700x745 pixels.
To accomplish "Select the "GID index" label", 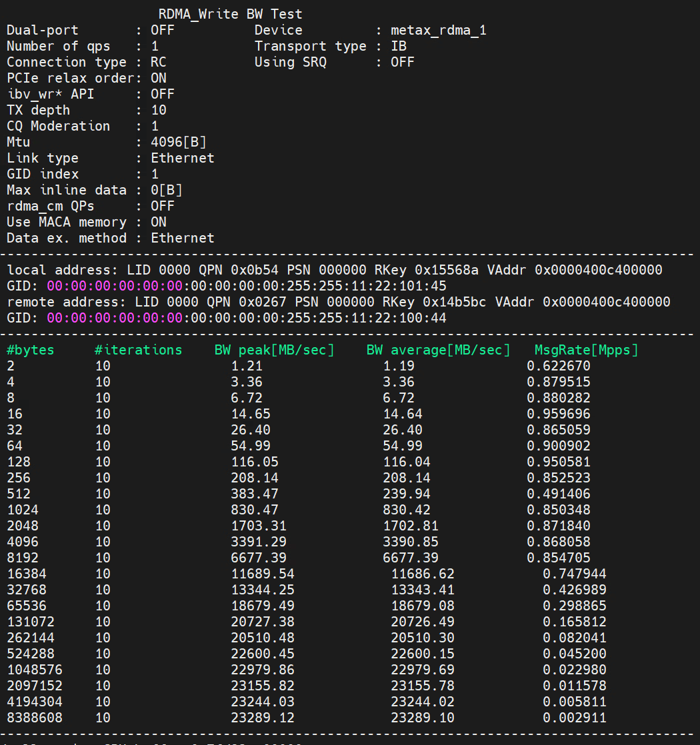I will (42, 175).
